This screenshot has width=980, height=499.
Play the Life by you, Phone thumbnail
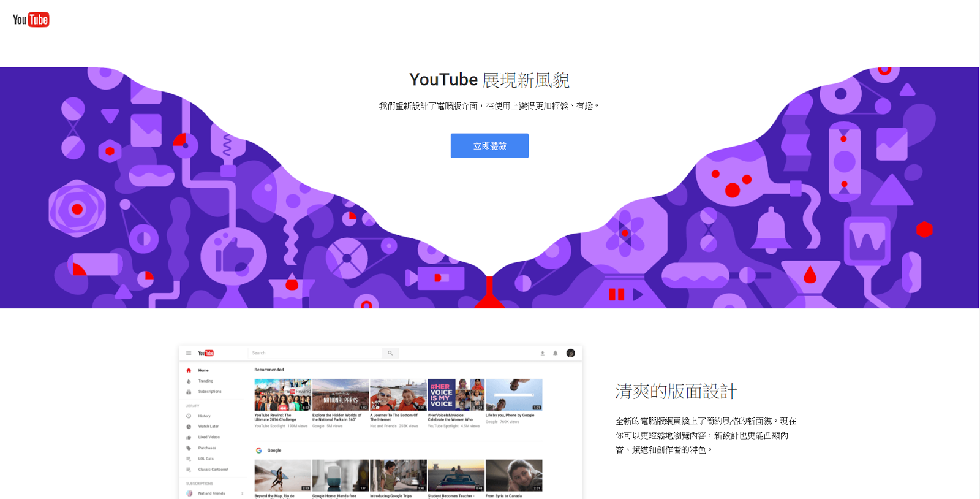click(514, 395)
